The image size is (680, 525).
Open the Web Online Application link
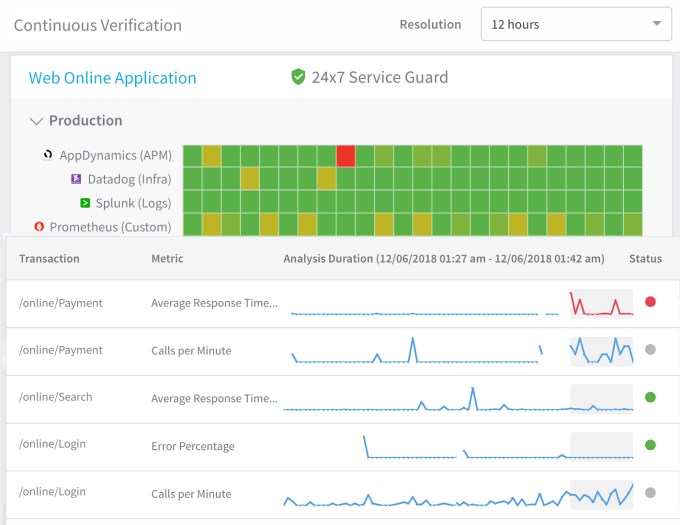(112, 78)
